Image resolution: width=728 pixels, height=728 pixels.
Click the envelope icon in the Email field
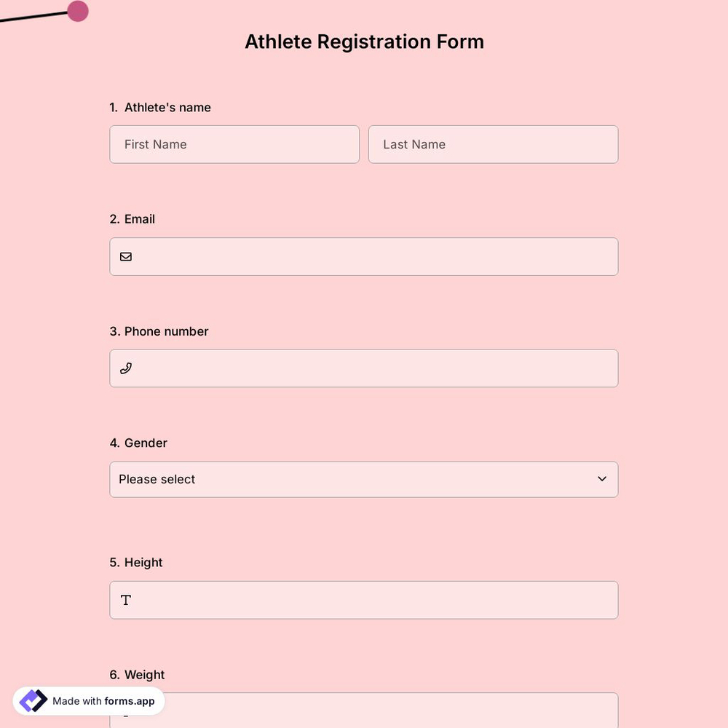125,256
